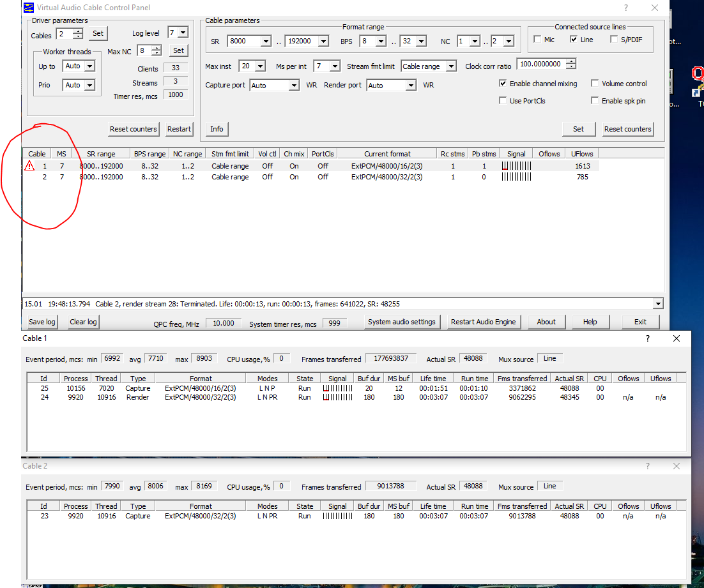Open System audio settings
Viewport: 704px width, 588px height.
coord(401,322)
